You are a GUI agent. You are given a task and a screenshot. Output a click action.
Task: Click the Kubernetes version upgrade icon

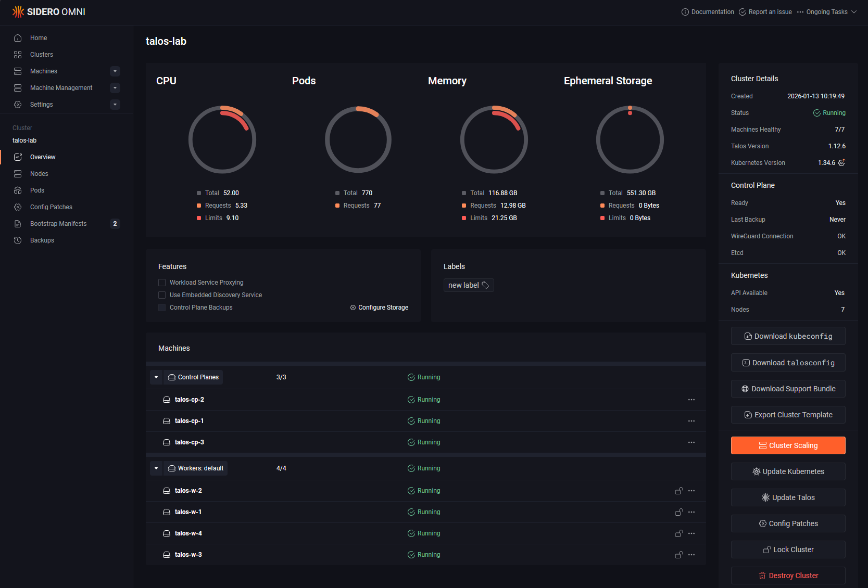pos(841,163)
